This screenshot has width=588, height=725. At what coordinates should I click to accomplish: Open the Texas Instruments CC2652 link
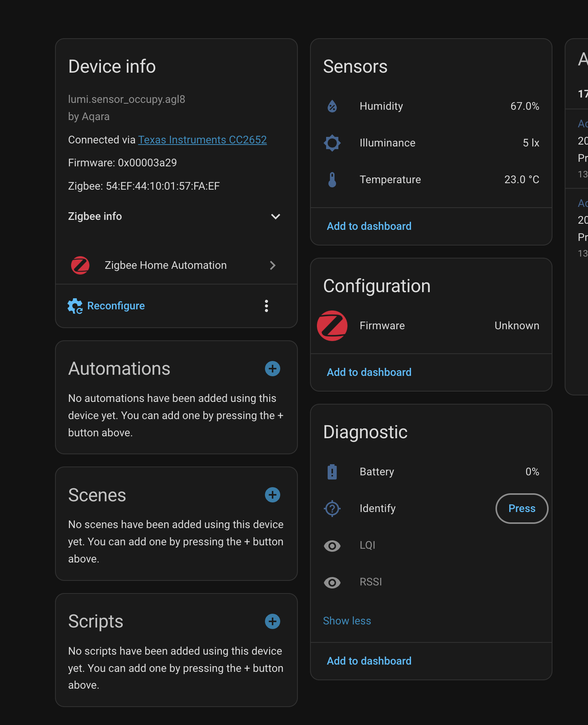click(202, 140)
